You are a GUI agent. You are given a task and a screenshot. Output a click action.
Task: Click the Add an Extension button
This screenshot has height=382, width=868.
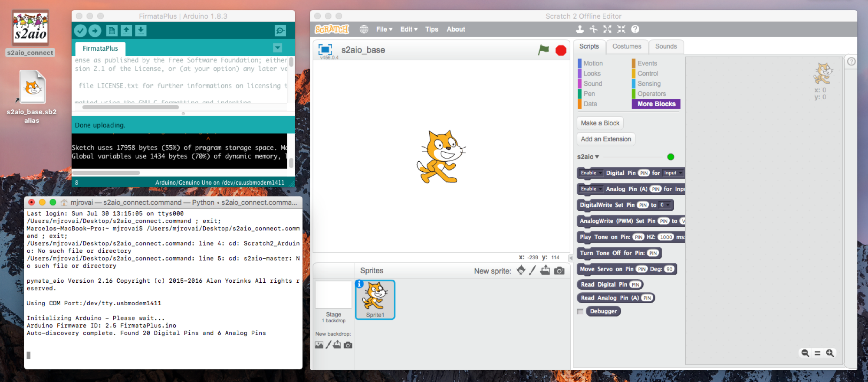coord(606,139)
